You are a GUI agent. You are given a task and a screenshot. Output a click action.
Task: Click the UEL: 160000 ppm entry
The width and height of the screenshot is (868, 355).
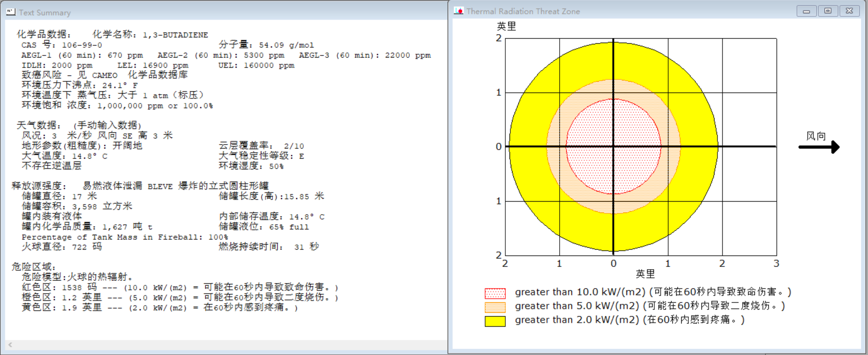256,65
